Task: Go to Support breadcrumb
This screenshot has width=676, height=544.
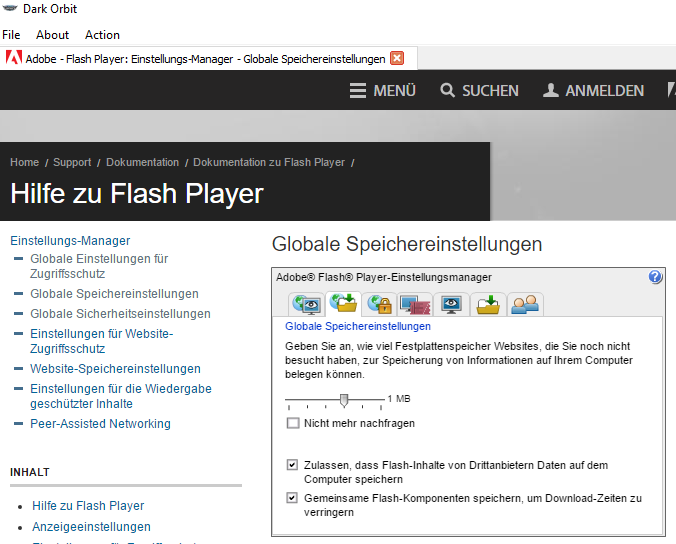Action: pos(72,163)
